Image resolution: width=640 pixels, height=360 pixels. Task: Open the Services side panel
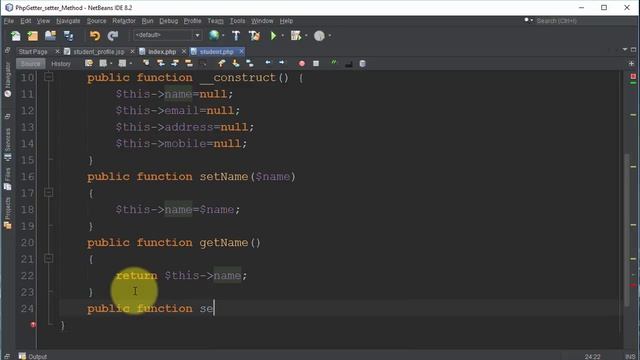(x=8, y=144)
